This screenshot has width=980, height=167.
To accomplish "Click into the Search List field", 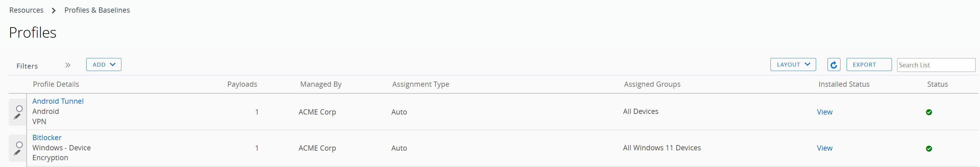I will (936, 65).
